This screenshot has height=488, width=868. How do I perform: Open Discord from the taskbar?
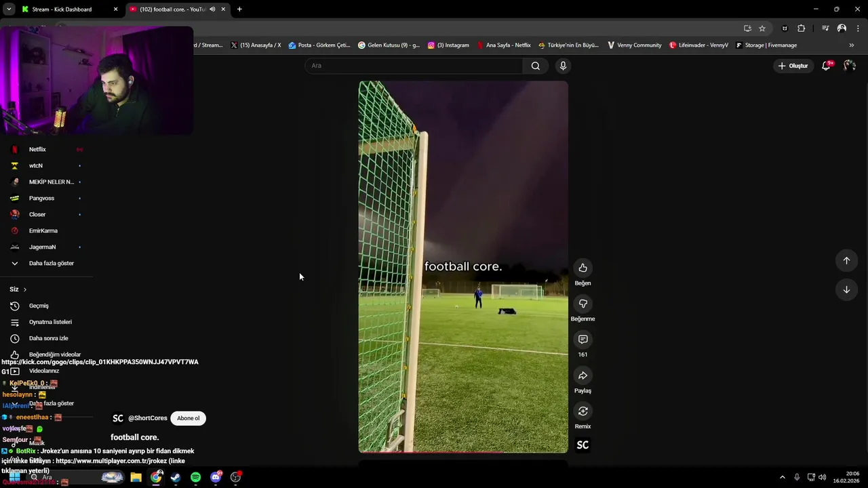pyautogui.click(x=216, y=477)
